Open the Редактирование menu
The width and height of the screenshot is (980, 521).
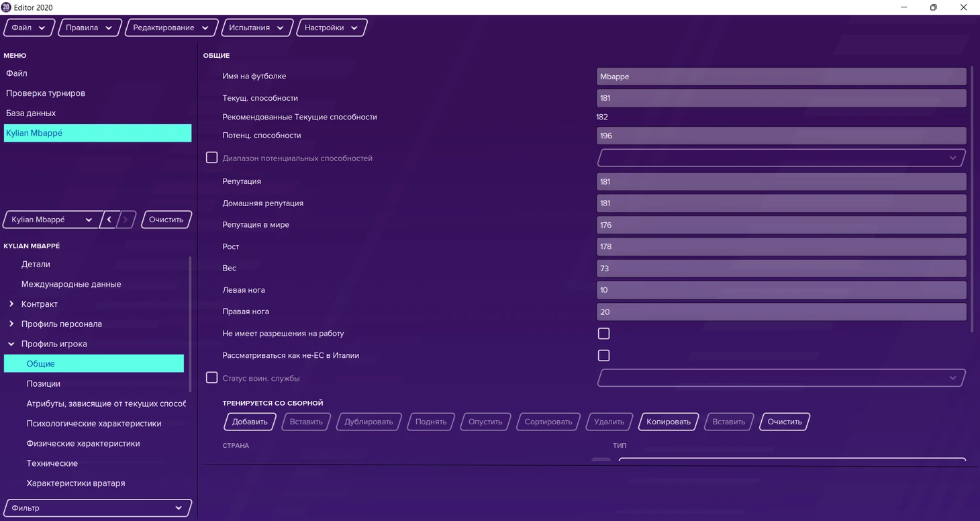[x=170, y=28]
